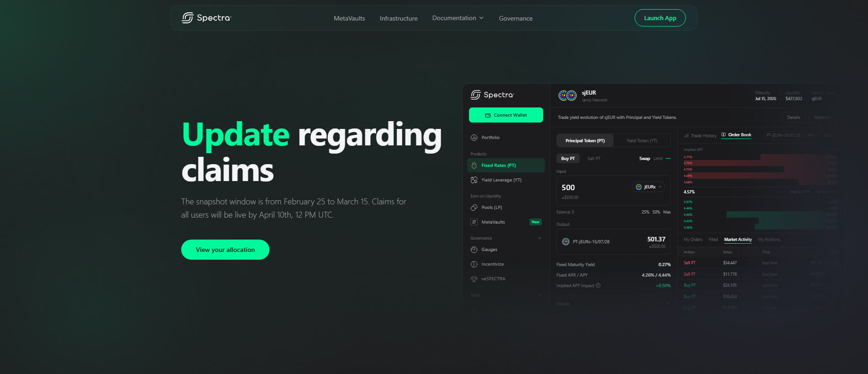Click the Details button
868x374 pixels.
click(x=793, y=118)
